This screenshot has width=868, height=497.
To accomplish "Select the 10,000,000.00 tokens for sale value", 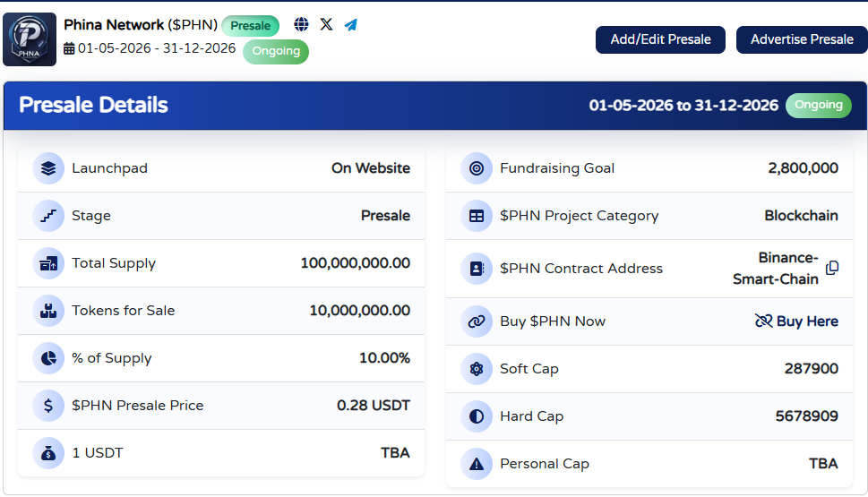I will [360, 311].
